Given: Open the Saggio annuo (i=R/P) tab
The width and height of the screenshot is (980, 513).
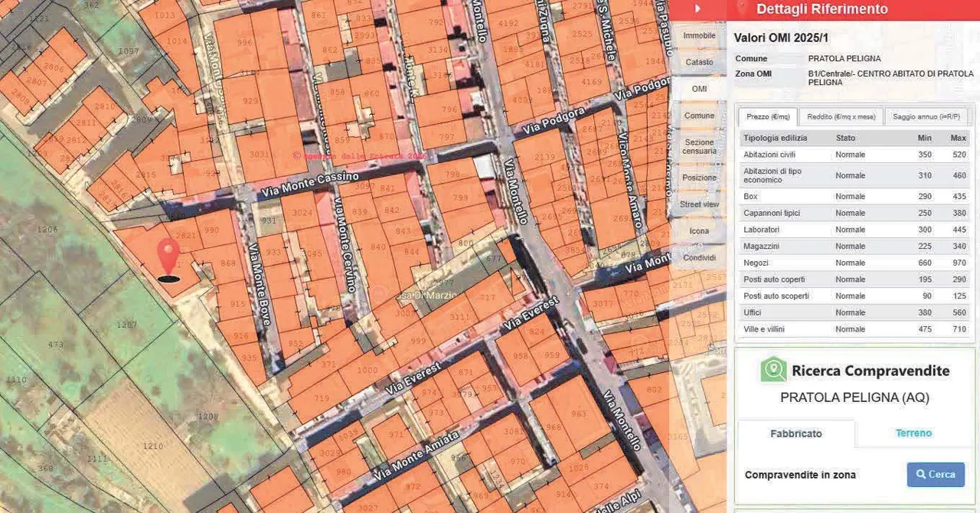Looking at the screenshot, I should (926, 116).
